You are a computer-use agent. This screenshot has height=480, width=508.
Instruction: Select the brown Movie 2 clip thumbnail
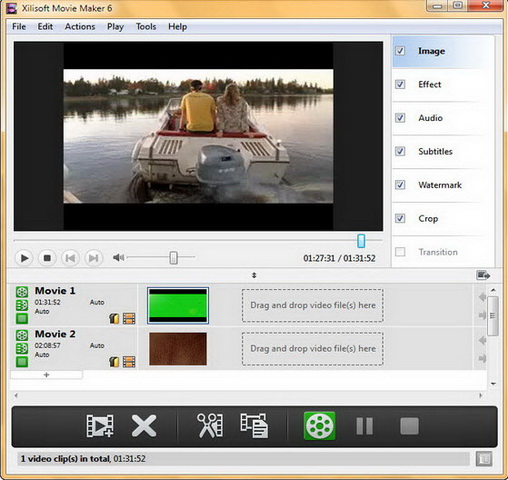point(178,349)
